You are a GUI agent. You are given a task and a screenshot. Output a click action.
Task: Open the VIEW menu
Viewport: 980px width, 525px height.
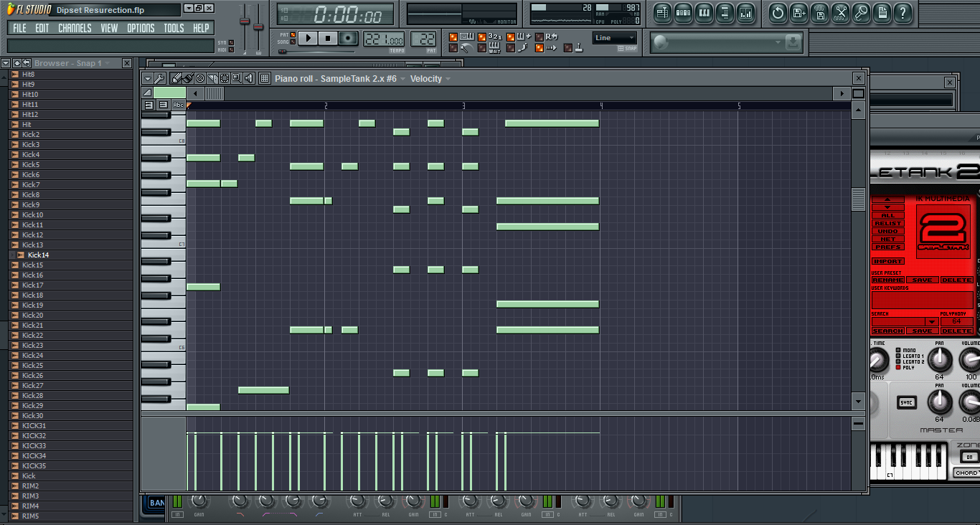click(x=109, y=28)
